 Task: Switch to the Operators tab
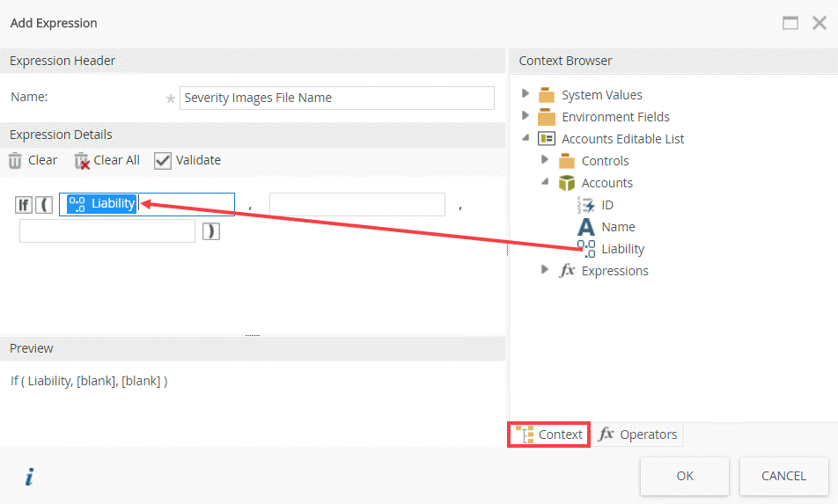[x=637, y=435]
